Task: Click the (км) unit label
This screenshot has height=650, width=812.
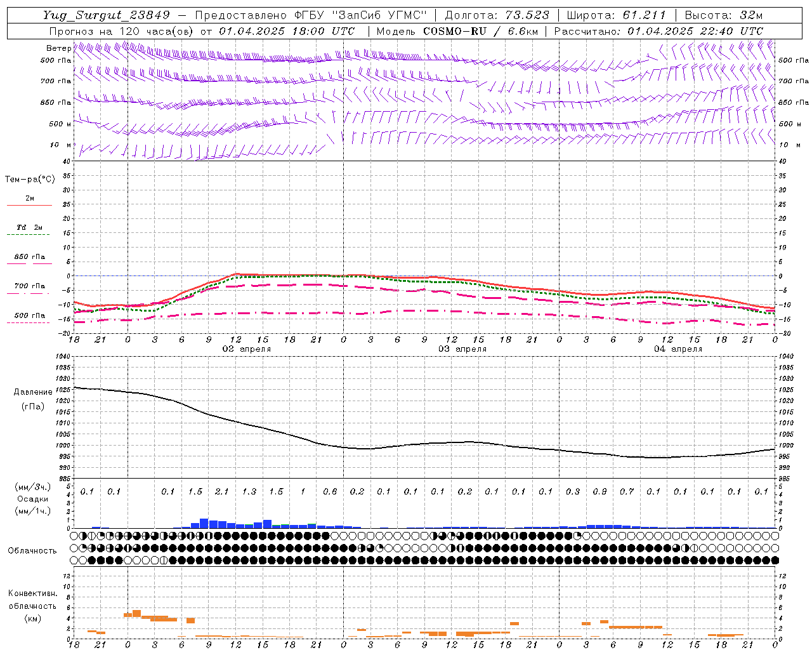Action: [32, 618]
